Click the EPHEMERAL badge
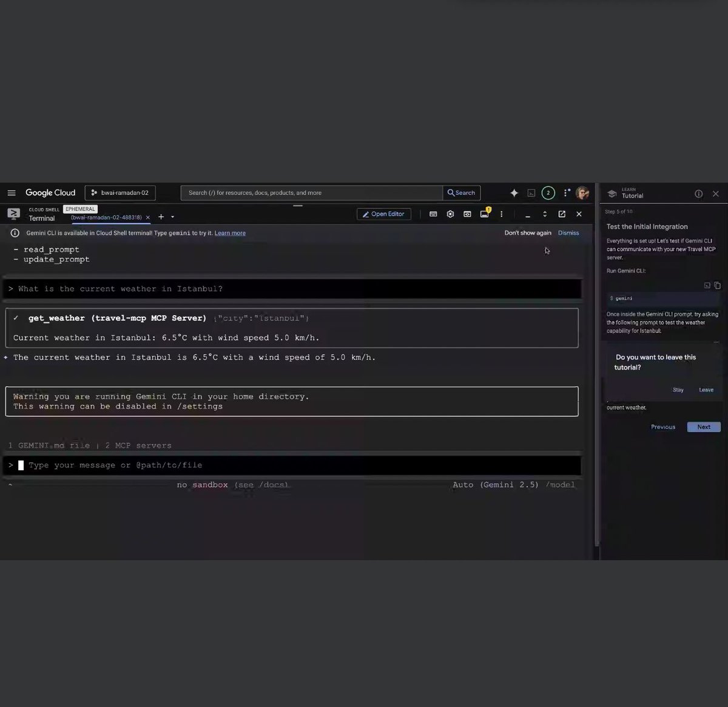 click(81, 209)
